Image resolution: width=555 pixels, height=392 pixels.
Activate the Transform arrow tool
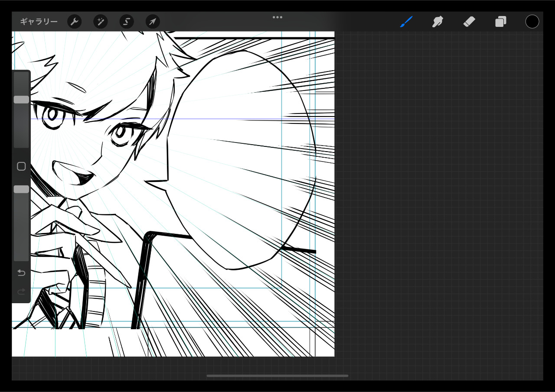(153, 22)
